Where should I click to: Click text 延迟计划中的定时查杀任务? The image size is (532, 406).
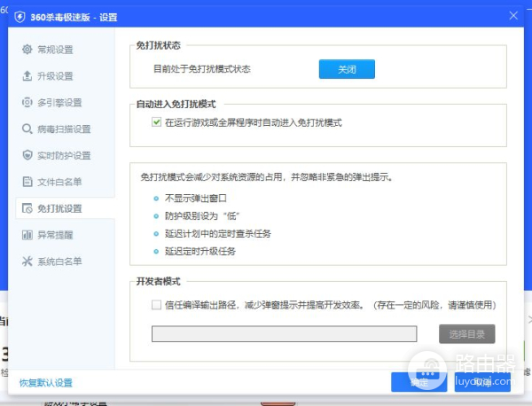[x=218, y=233]
